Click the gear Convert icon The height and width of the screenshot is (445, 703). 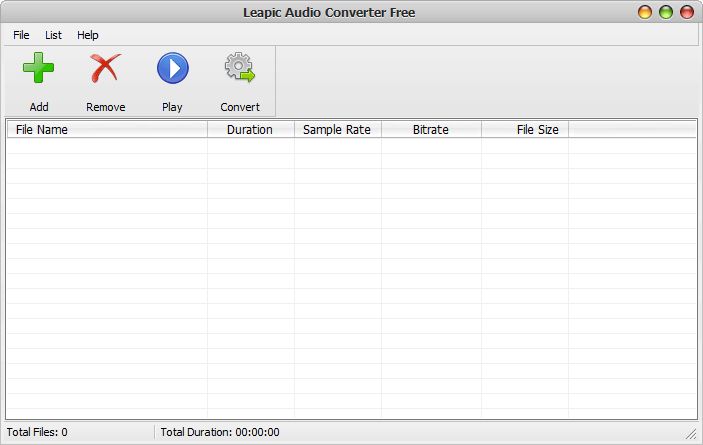[x=240, y=68]
